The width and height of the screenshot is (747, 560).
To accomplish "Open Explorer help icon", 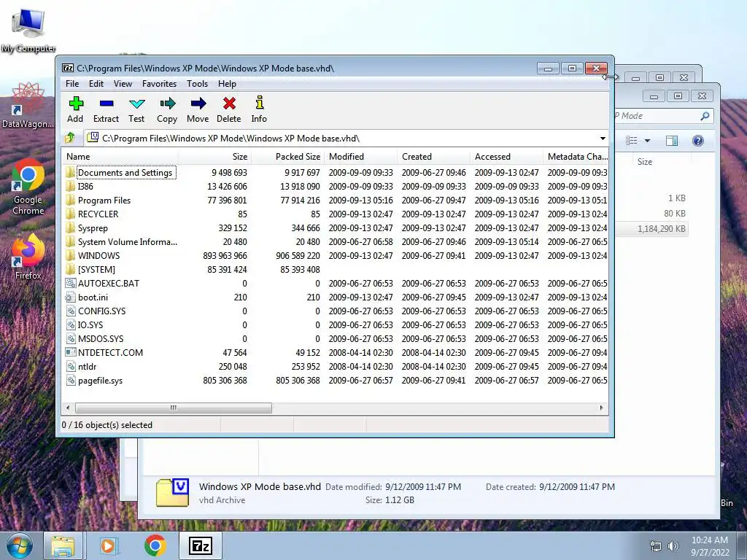I will click(x=698, y=141).
